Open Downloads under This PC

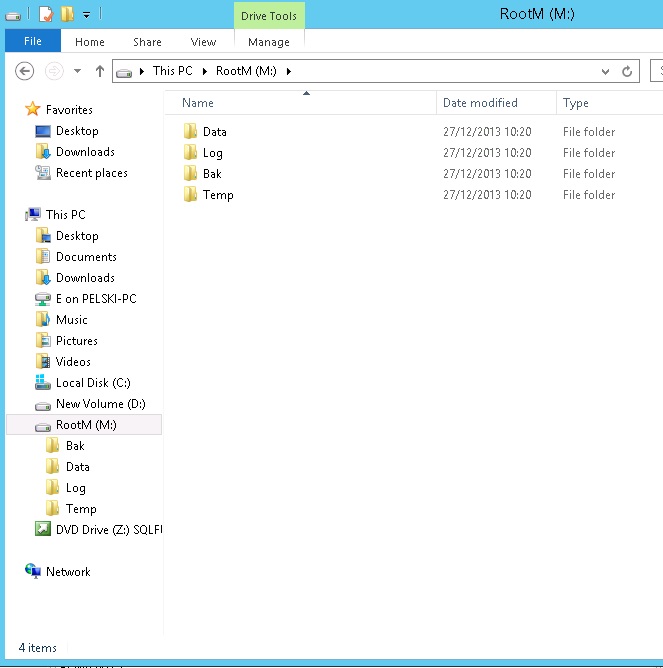point(85,278)
